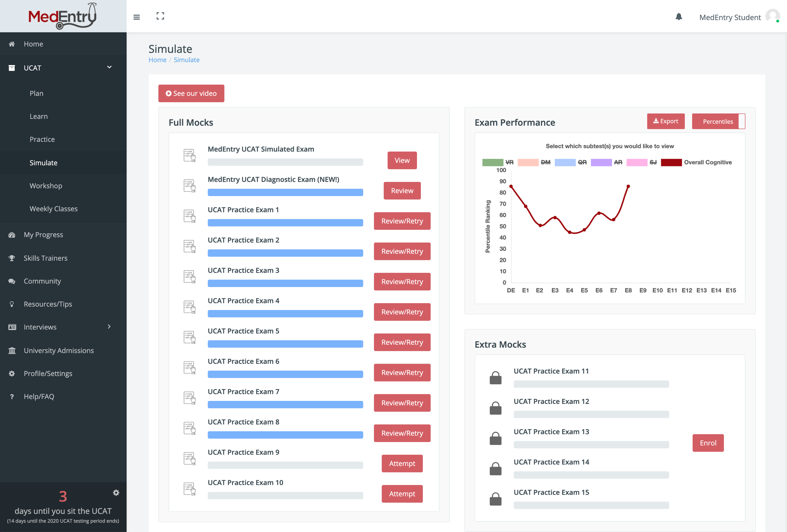
Task: Click Review/Retry for UCAT Practice Exam 3
Action: pyautogui.click(x=402, y=282)
